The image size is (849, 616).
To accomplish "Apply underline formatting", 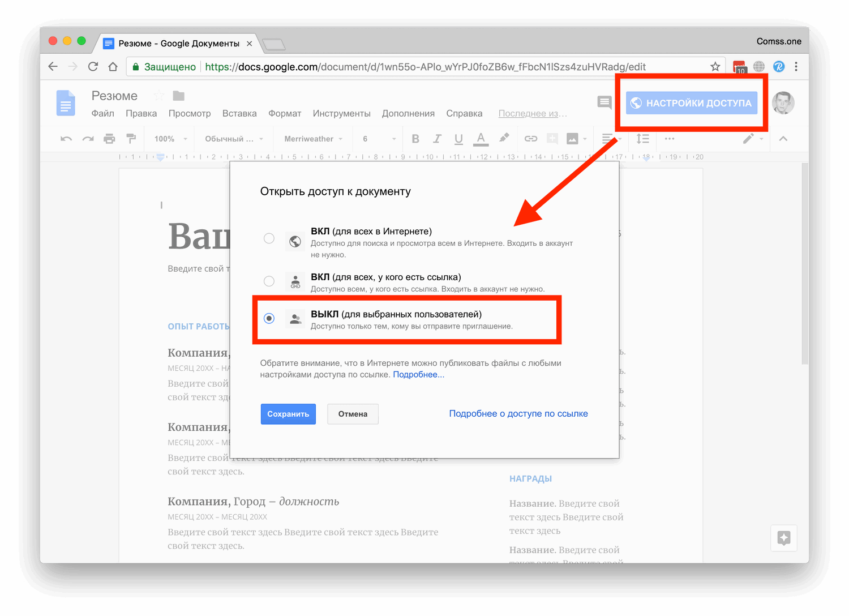I will [458, 138].
